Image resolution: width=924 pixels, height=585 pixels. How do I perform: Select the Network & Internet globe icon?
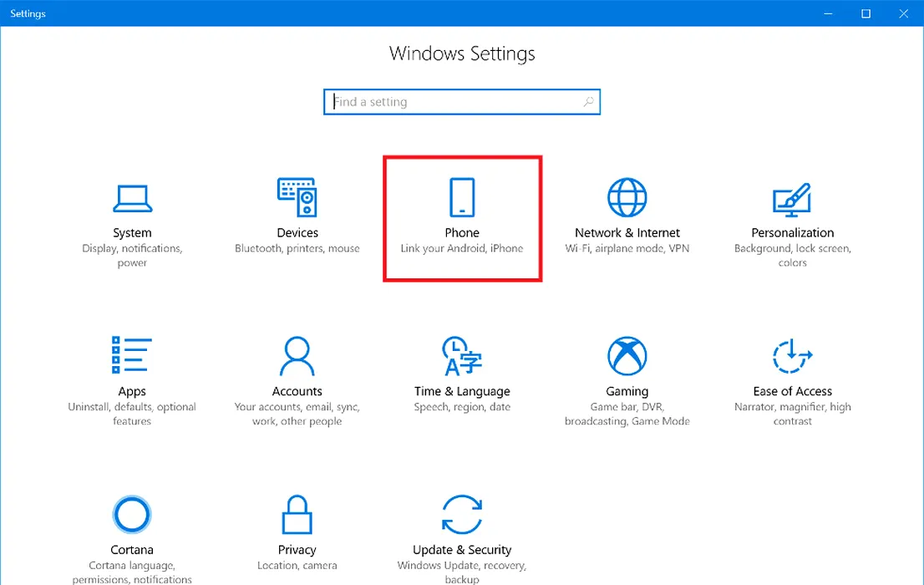[627, 198]
